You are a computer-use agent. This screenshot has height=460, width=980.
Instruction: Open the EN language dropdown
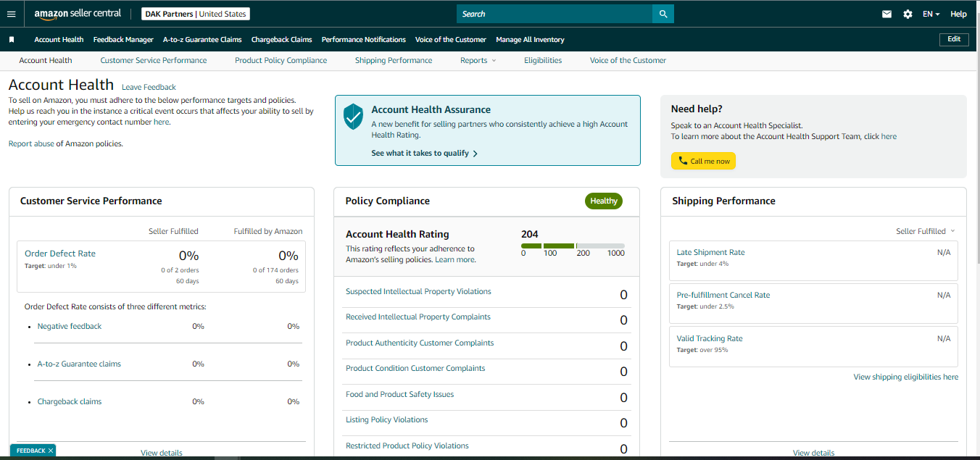coord(931,14)
